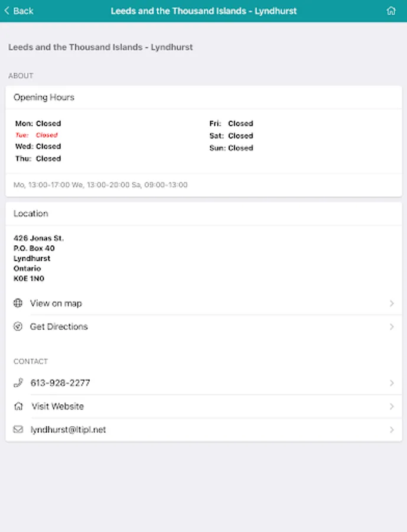Open Get Directions
The width and height of the screenshot is (407, 532).
[59, 326]
